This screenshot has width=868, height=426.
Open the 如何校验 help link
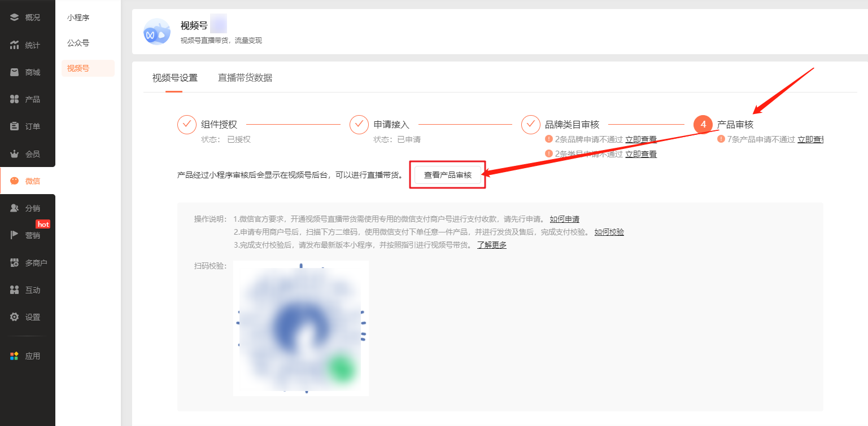point(609,232)
